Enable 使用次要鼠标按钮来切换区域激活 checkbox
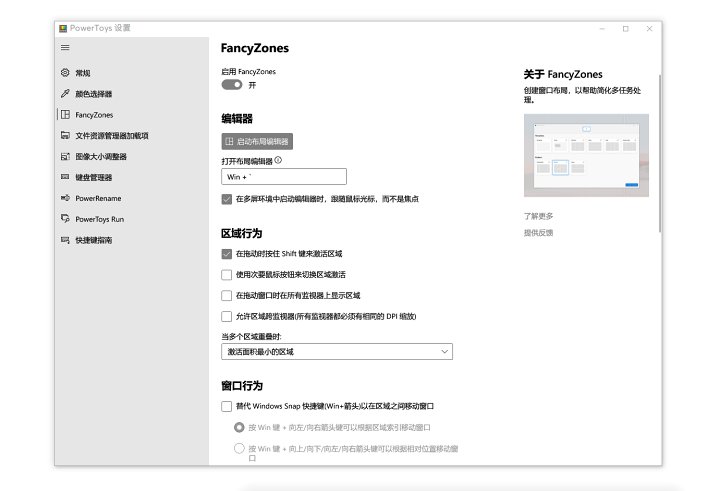This screenshot has width=720, height=491. [x=226, y=275]
